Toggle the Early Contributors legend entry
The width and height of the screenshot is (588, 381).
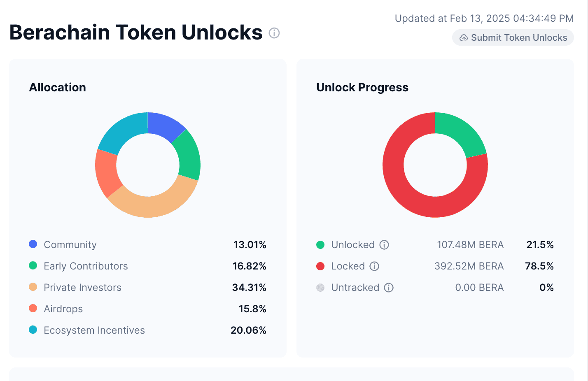pos(86,266)
